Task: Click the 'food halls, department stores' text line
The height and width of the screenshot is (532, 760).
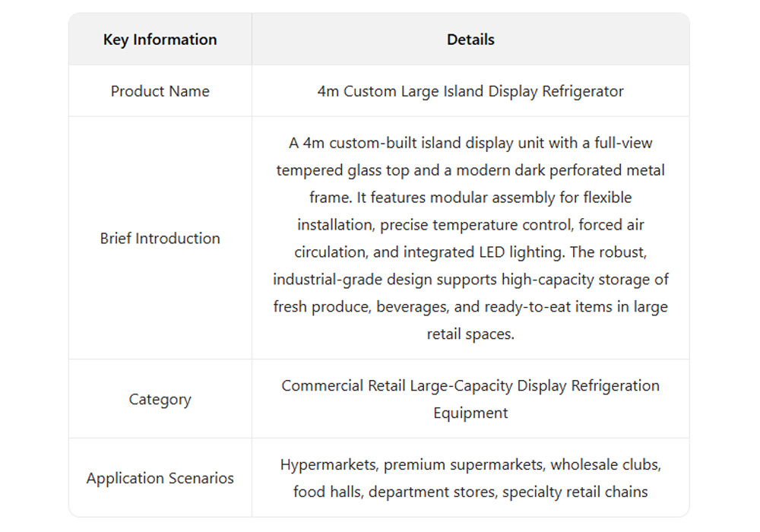Action: click(470, 492)
